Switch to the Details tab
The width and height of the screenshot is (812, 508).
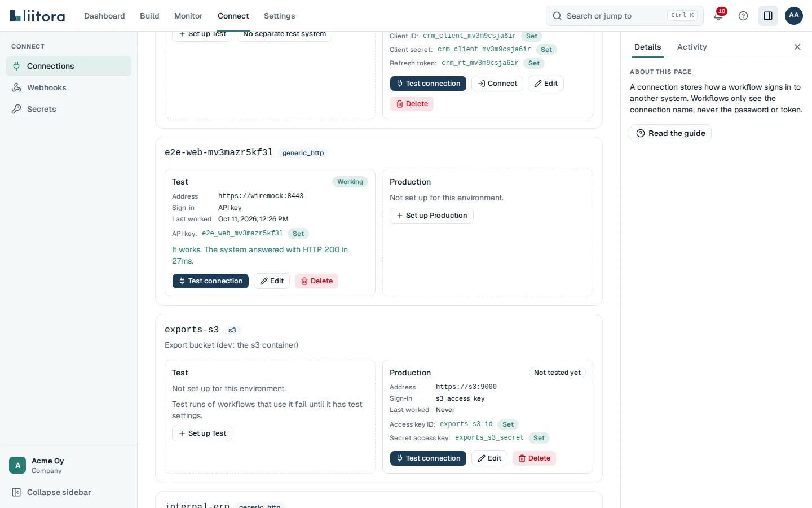(x=647, y=47)
